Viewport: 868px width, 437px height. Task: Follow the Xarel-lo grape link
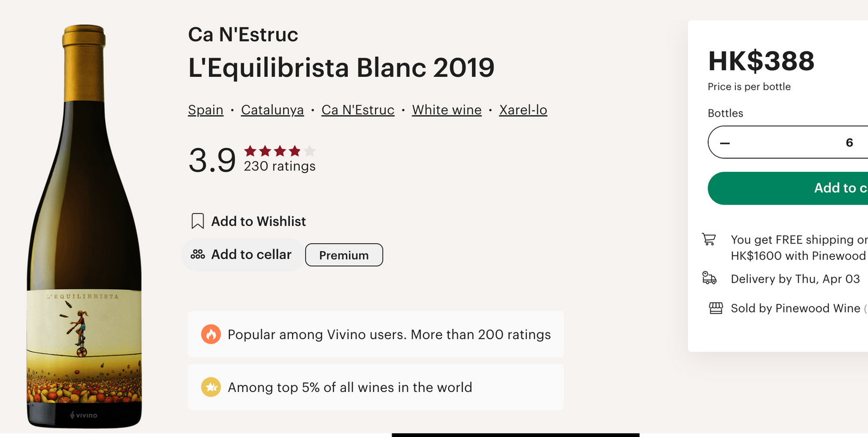(x=523, y=110)
